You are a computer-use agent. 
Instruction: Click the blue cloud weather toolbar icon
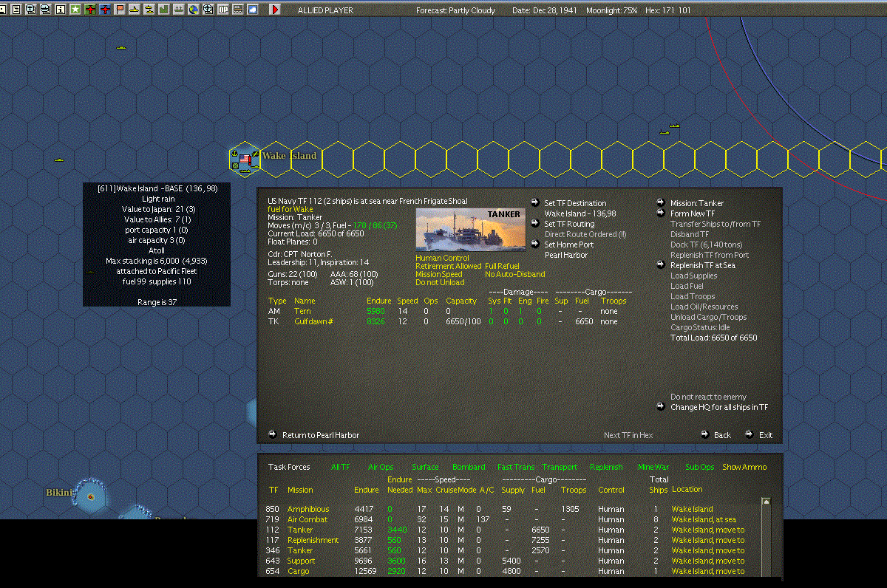coord(253,10)
